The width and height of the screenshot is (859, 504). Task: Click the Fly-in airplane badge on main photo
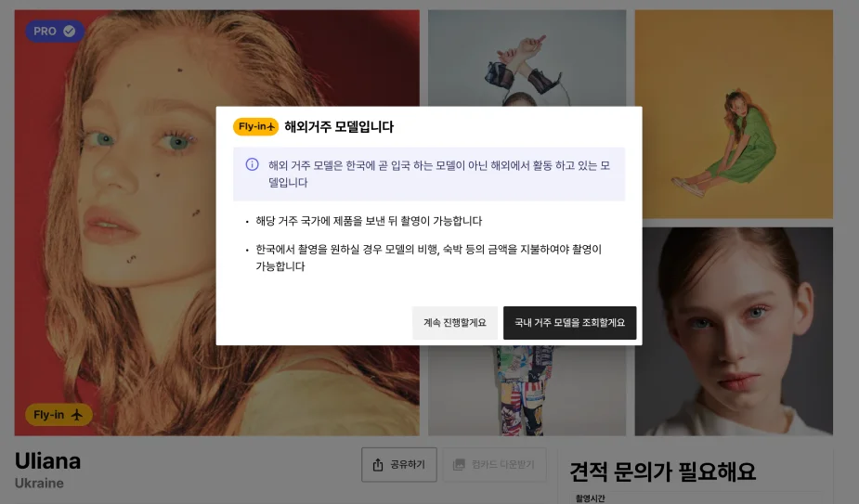point(59,415)
